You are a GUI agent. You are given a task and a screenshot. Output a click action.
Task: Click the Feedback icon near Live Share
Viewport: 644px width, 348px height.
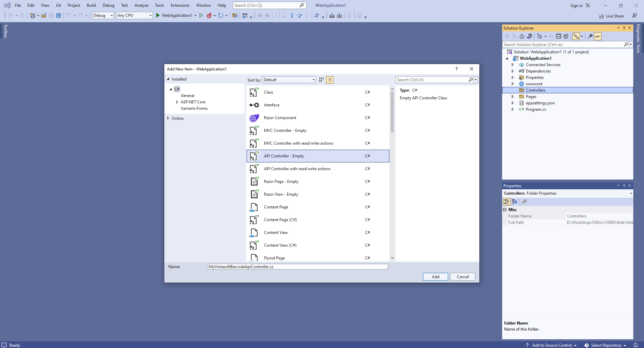(635, 16)
